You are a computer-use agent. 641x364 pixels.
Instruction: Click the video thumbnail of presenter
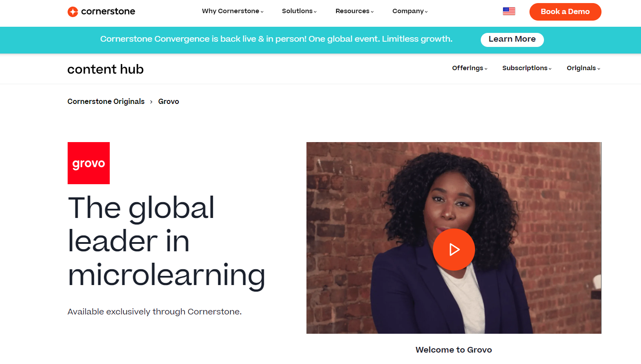(454, 238)
